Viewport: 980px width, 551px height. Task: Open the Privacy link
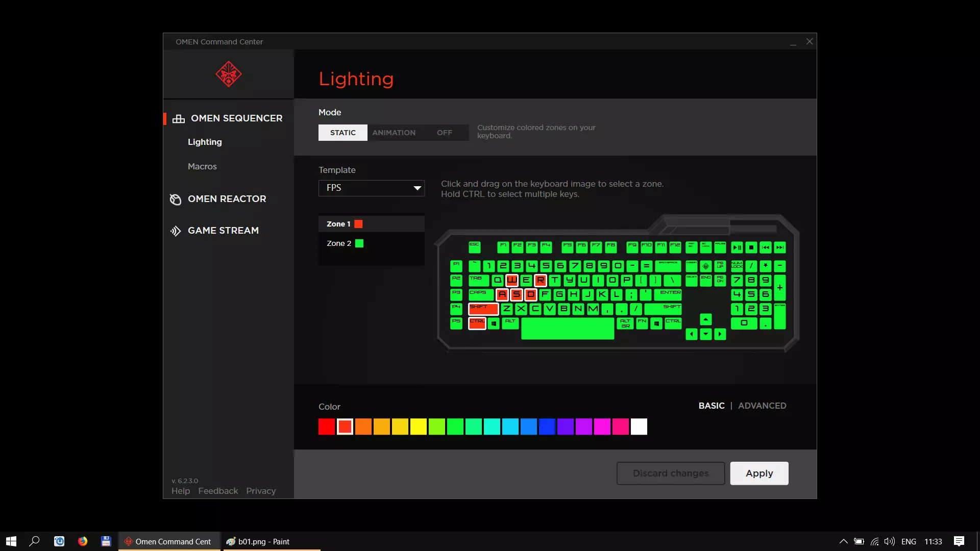[x=261, y=491]
